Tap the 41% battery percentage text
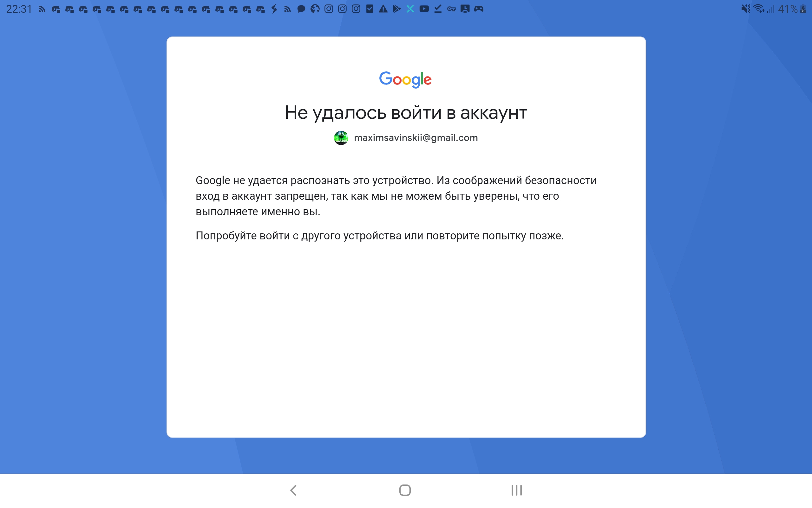Screen dimensions: 812x508 point(788,9)
